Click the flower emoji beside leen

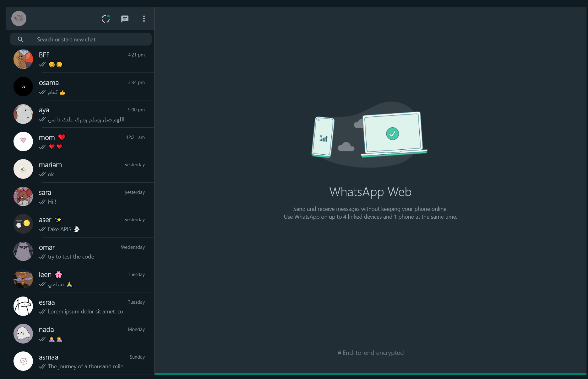pos(58,275)
